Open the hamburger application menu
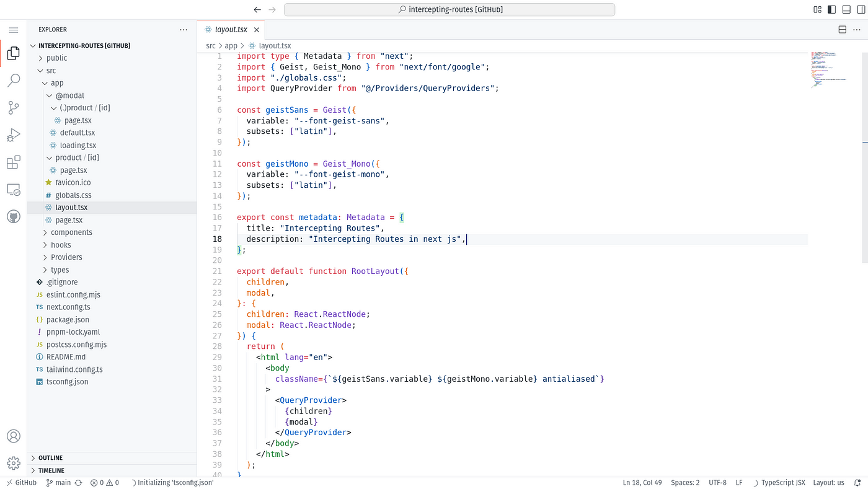868x489 pixels. coord(13,30)
